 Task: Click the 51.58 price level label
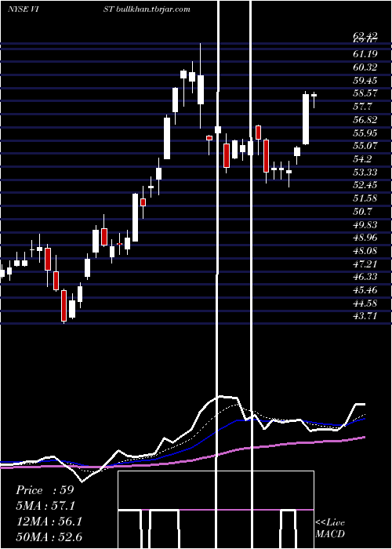coord(365,198)
